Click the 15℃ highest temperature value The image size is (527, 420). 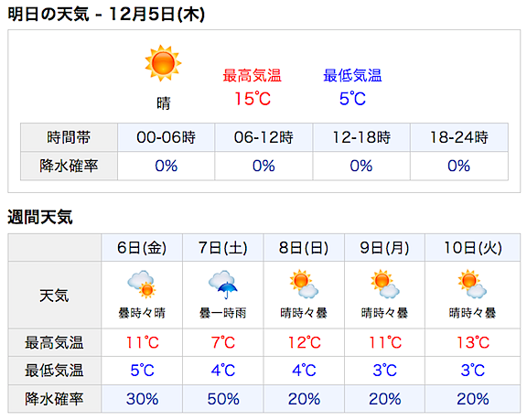pos(253,99)
